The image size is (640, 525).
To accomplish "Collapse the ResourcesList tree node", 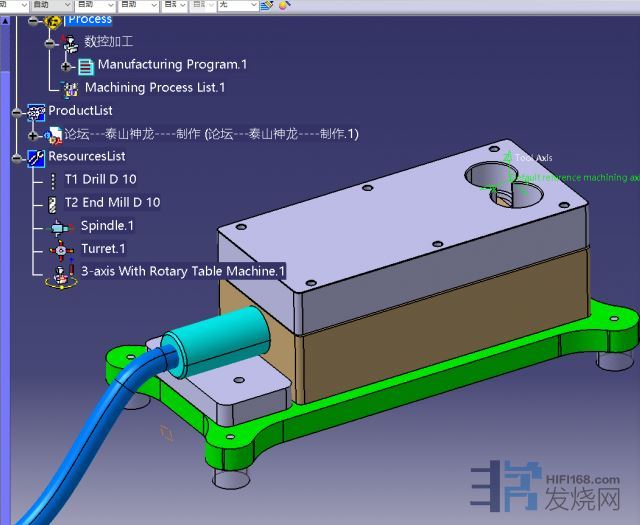I will (x=17, y=158).
